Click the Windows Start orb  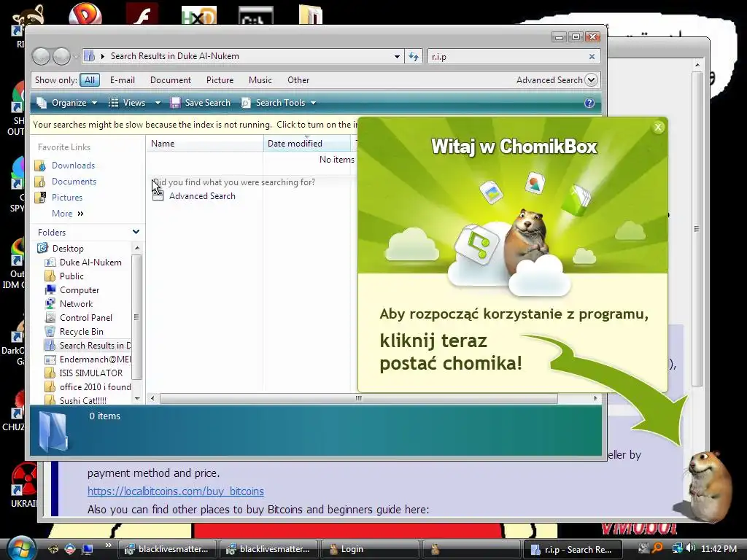(x=20, y=548)
